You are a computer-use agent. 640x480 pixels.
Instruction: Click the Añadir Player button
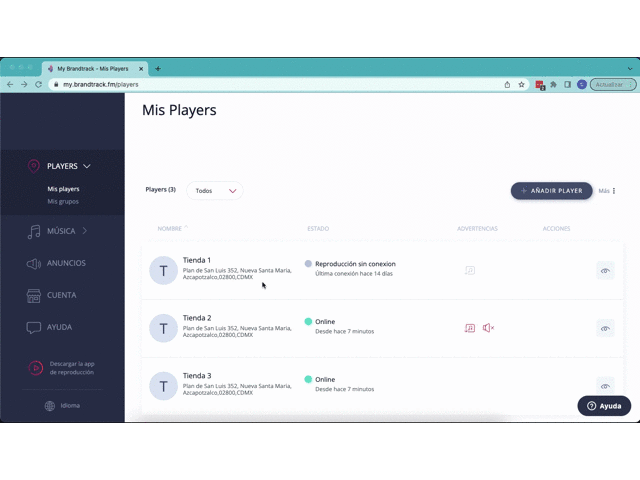[551, 190]
